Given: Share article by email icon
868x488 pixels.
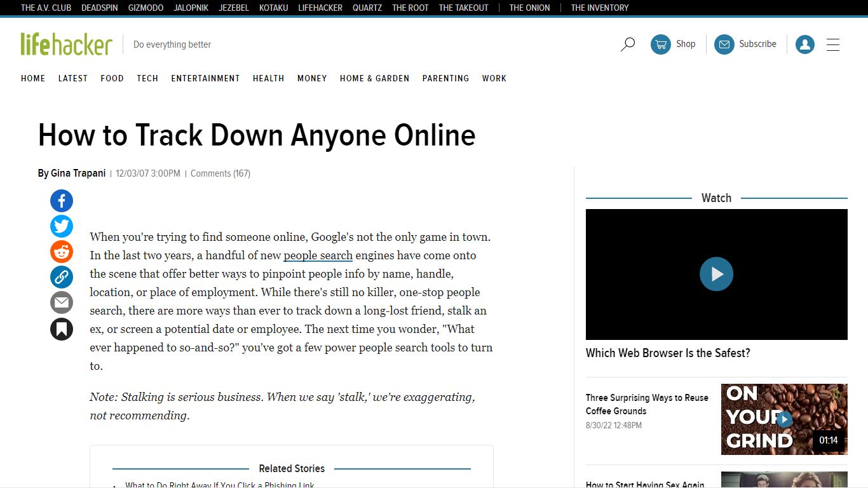Looking at the screenshot, I should point(62,302).
